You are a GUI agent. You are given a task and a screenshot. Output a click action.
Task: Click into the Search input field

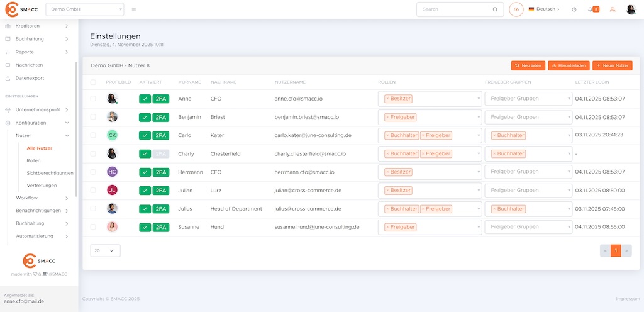click(x=454, y=9)
